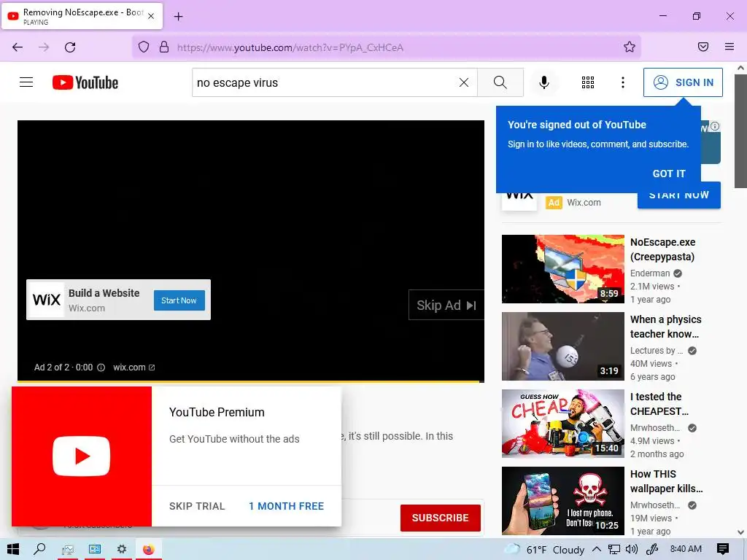Viewport: 747px width, 560px height.
Task: Open the 8:40 AM clock flyout
Action: click(x=686, y=549)
